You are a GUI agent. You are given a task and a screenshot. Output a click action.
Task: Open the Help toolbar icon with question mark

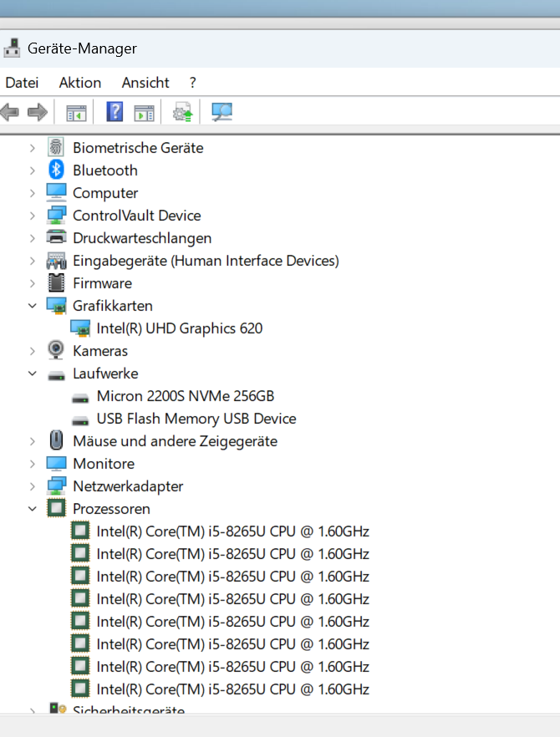(115, 112)
